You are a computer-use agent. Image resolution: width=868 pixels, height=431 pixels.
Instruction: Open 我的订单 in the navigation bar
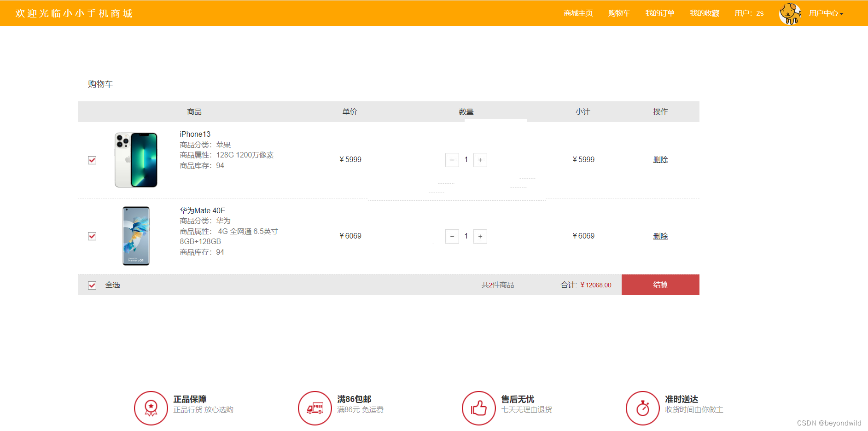coord(660,13)
